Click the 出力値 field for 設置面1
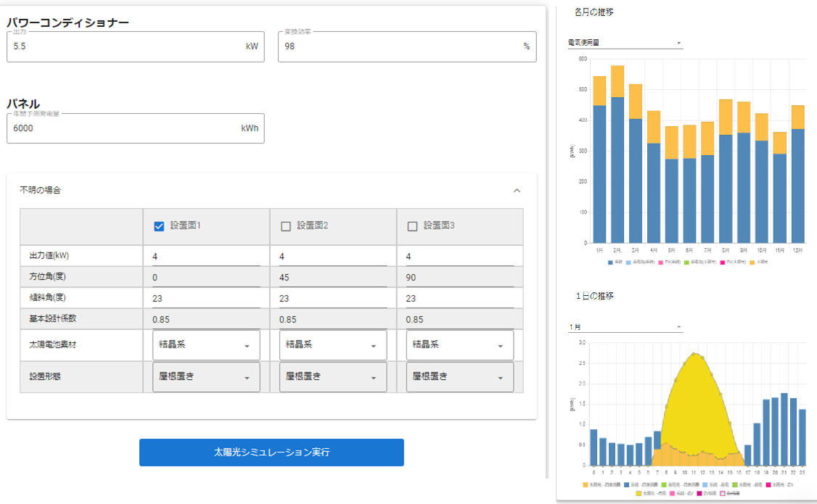817x504 pixels. [206, 256]
